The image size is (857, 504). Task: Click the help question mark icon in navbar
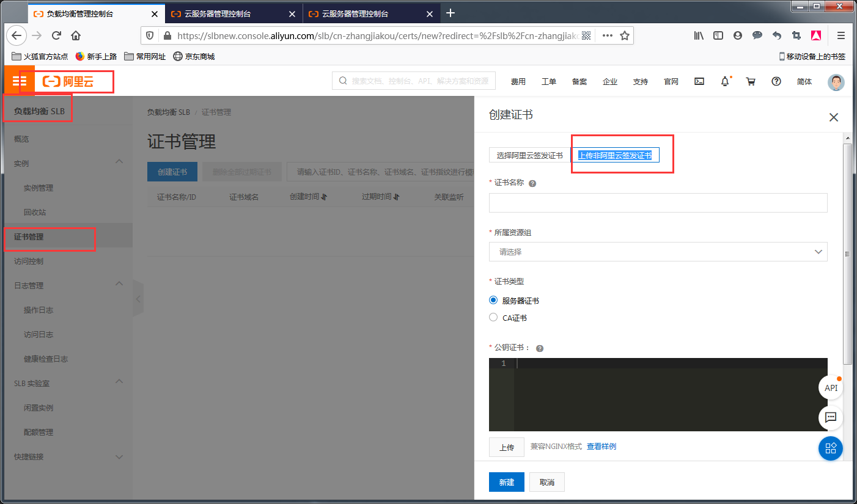tap(776, 81)
